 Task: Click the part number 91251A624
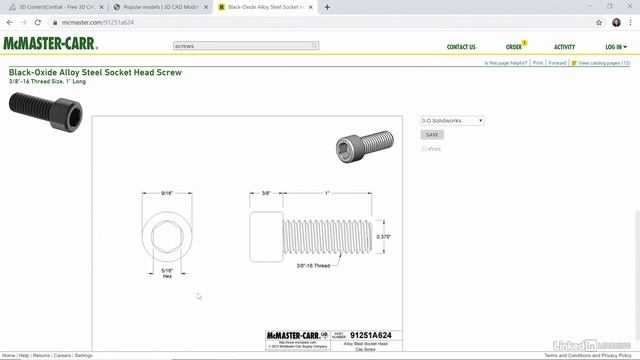[371, 335]
